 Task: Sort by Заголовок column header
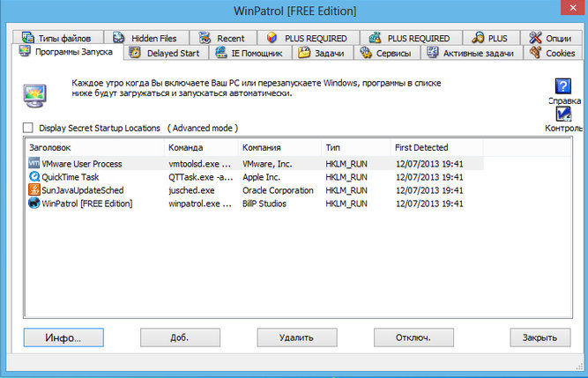pyautogui.click(x=95, y=148)
